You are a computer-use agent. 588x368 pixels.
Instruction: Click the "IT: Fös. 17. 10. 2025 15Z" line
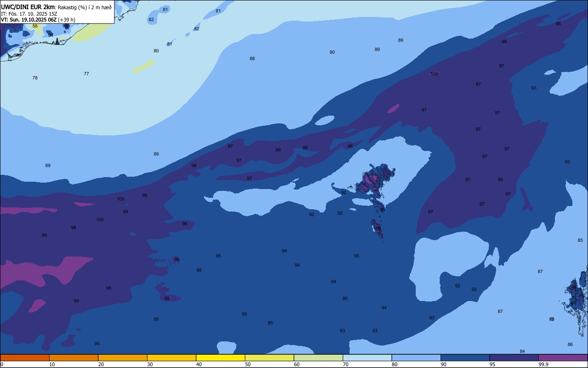29,14
